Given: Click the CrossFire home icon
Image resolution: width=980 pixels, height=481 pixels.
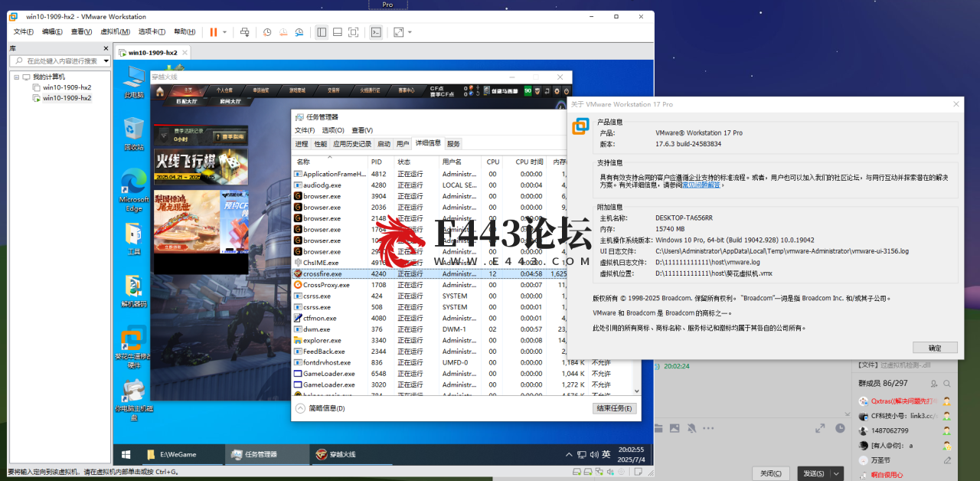Looking at the screenshot, I should (160, 90).
